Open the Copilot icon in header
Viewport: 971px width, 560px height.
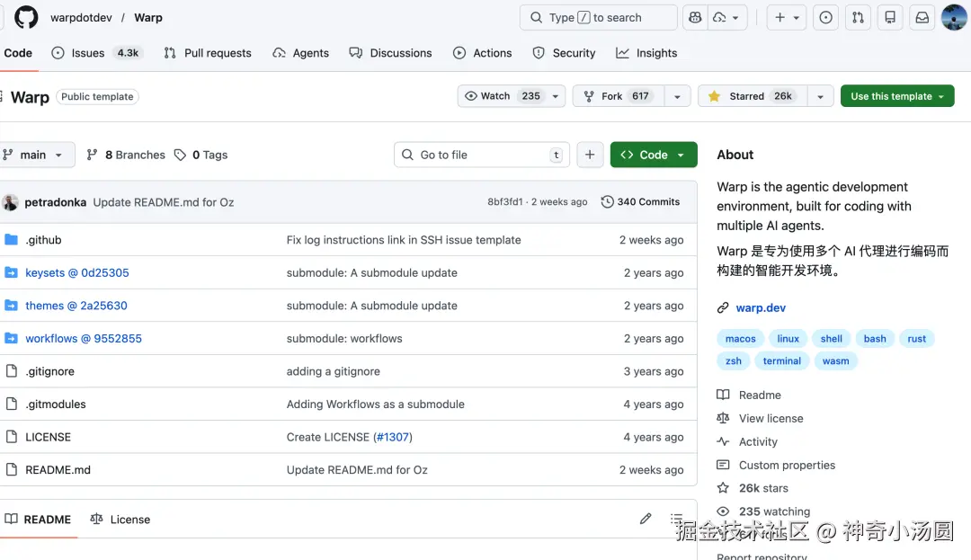(694, 17)
